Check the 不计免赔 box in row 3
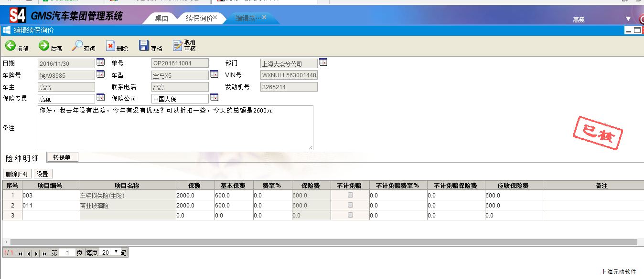The image size is (644, 279). coord(350,215)
